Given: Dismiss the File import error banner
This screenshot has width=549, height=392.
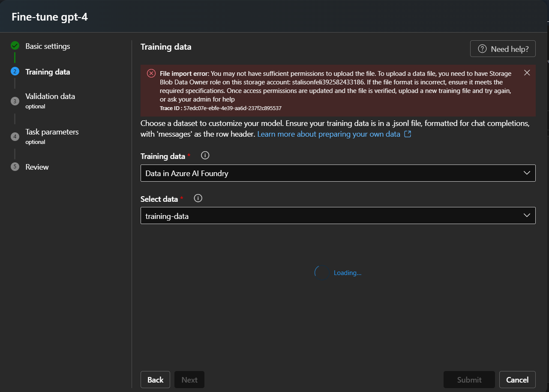Looking at the screenshot, I should (x=527, y=72).
